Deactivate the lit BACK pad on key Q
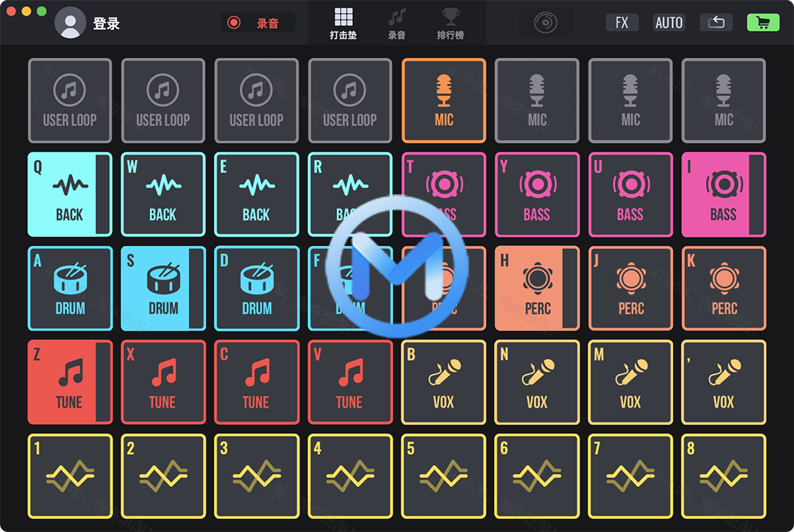This screenshot has height=532, width=794. [x=69, y=195]
